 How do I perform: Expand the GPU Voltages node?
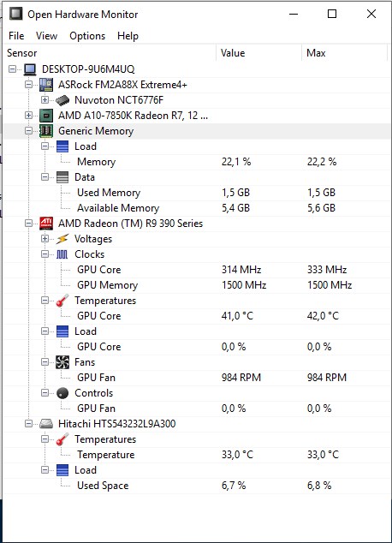[45, 239]
